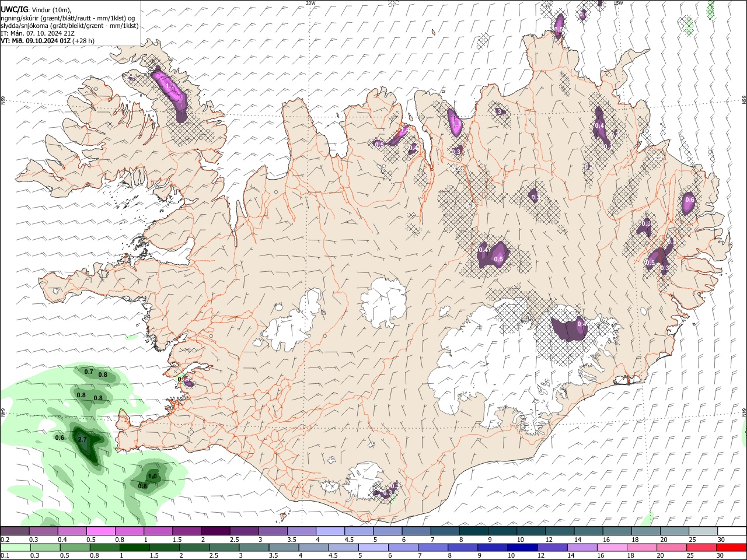Pick the bright red rain swatch above 30
This screenshot has width=747, height=560.
pos(731,547)
